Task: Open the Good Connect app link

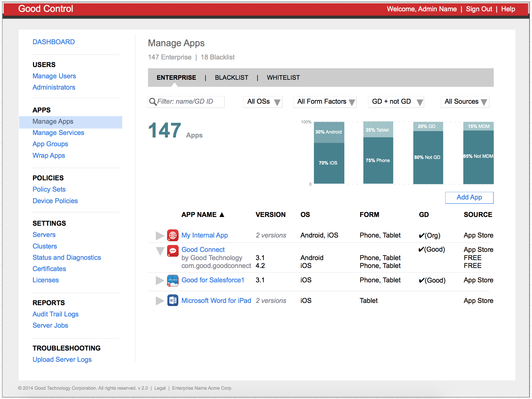Action: 203,250
